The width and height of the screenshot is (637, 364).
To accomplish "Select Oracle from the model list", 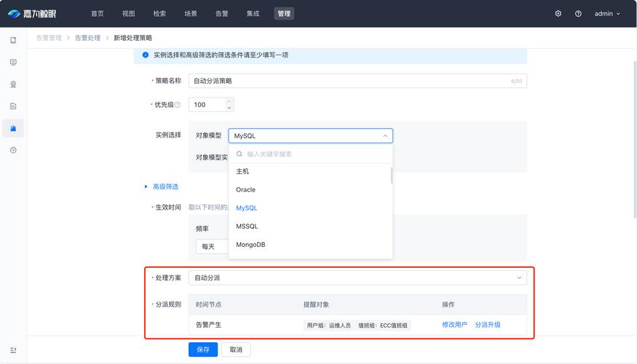I will click(x=310, y=189).
